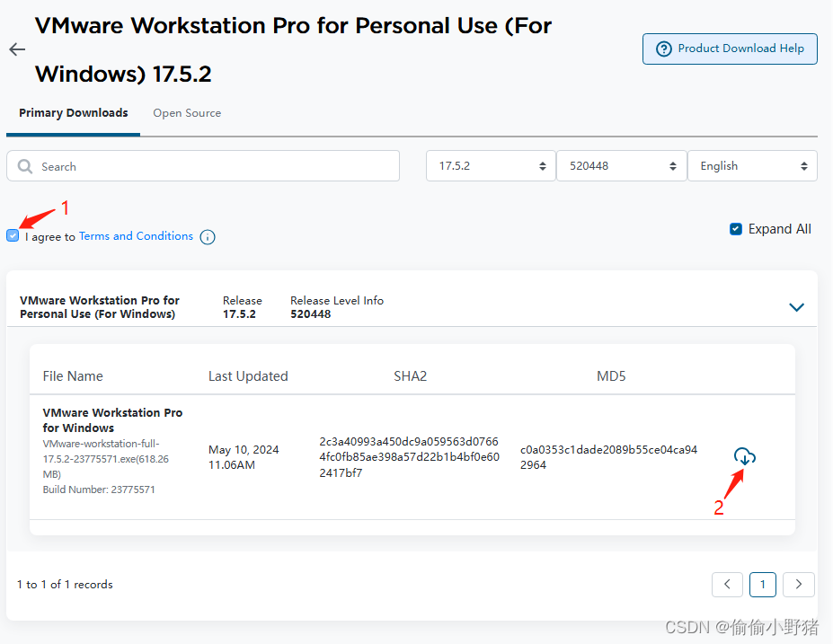Enable agreement checkbox marked by arrow 1
Screen dimensions: 833x644
(x=13, y=235)
